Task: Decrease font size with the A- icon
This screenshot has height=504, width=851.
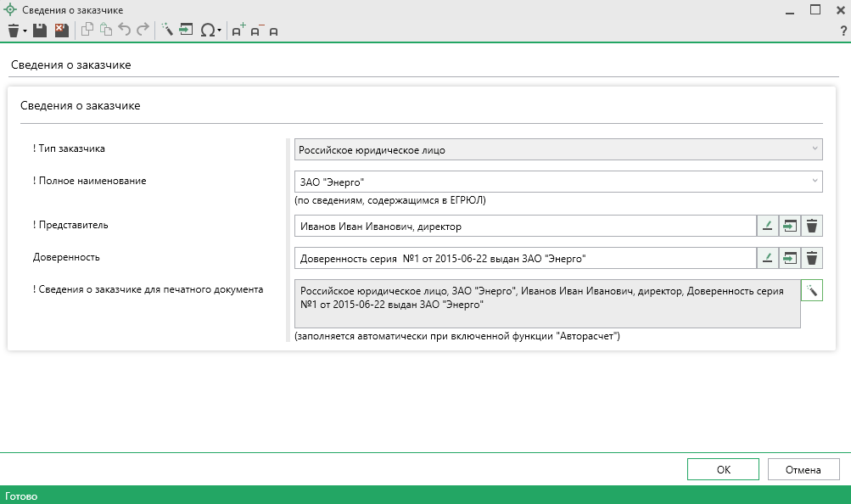Action: [256, 31]
